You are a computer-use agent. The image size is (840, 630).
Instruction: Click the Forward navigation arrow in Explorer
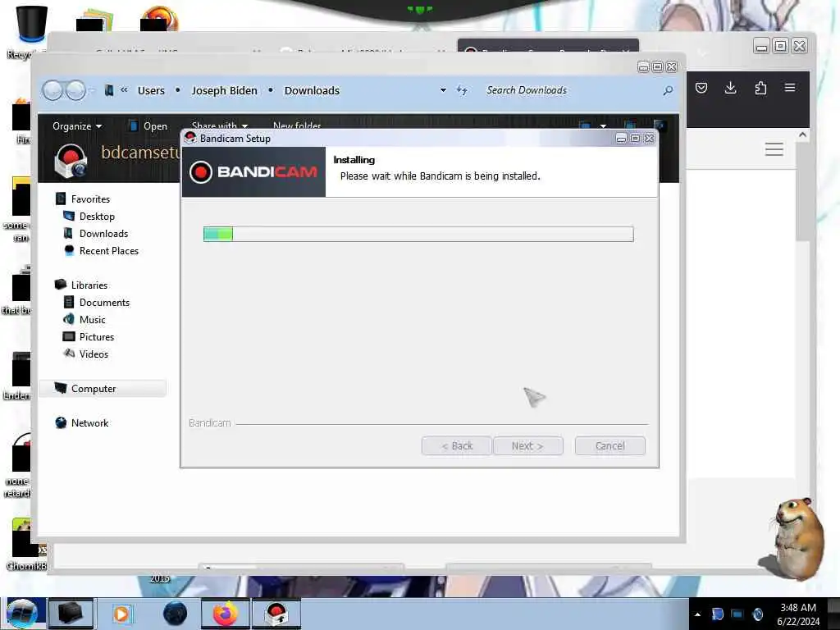76,90
